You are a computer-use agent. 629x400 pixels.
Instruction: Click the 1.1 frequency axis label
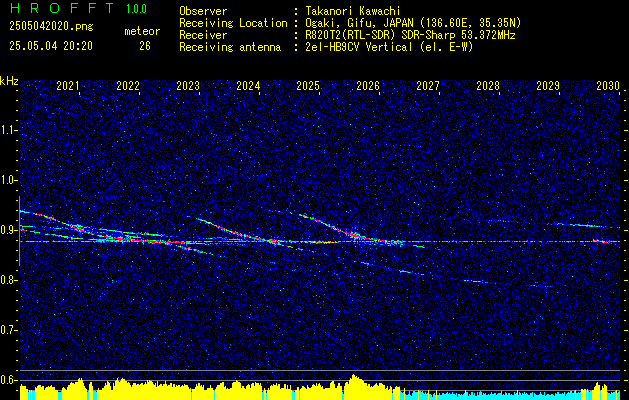[8, 130]
